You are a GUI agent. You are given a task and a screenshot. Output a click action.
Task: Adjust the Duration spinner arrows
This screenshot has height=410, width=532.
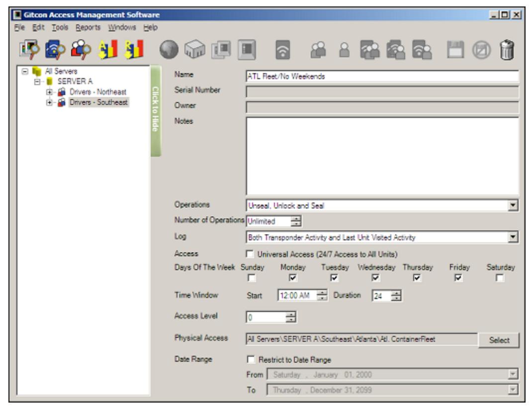click(x=396, y=296)
